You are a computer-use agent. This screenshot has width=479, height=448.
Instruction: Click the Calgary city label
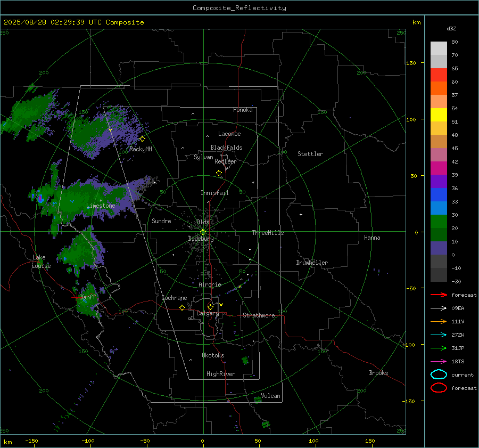208,313
